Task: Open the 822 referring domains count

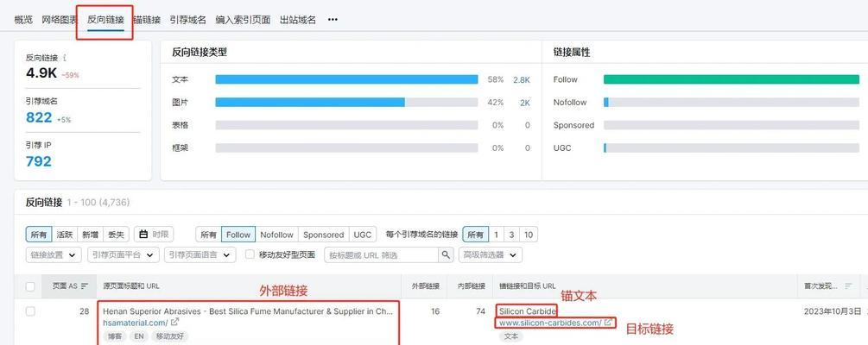Action: tap(39, 117)
